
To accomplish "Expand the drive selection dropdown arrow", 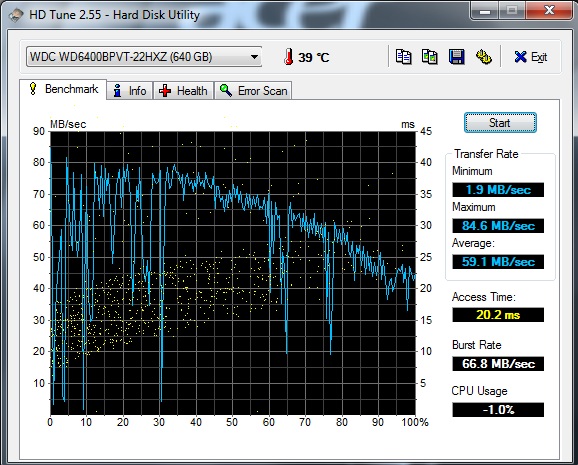I will point(254,57).
